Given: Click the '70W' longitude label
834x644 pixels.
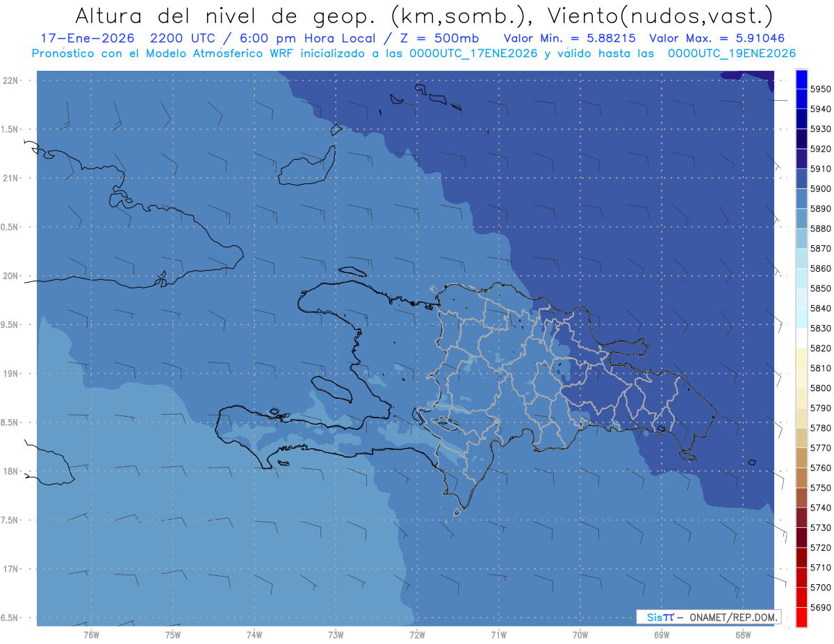Looking at the screenshot, I should (x=580, y=635).
